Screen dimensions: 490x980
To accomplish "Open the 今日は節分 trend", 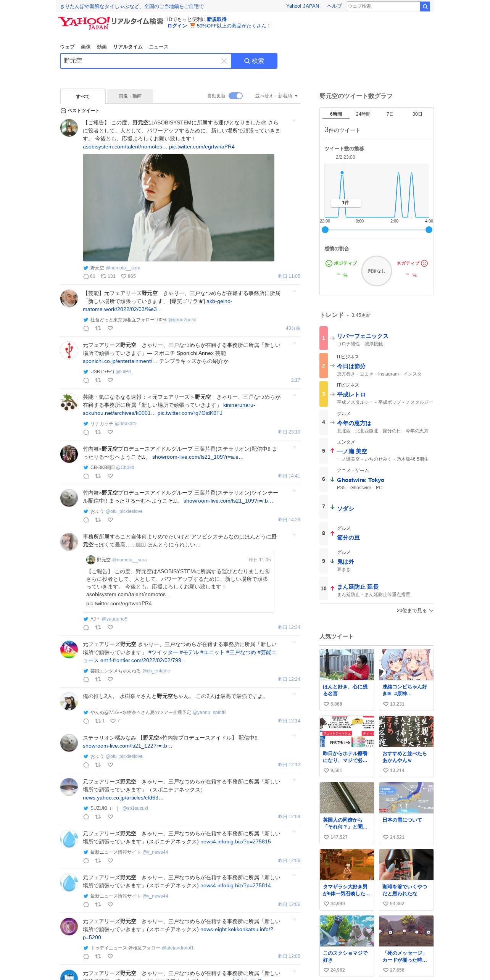I will tap(351, 366).
